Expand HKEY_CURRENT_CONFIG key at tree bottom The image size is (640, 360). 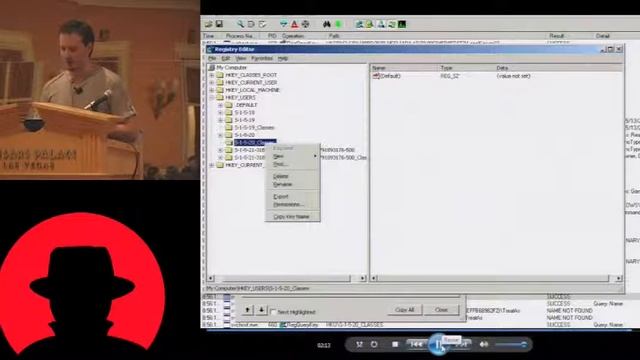tap(212, 165)
